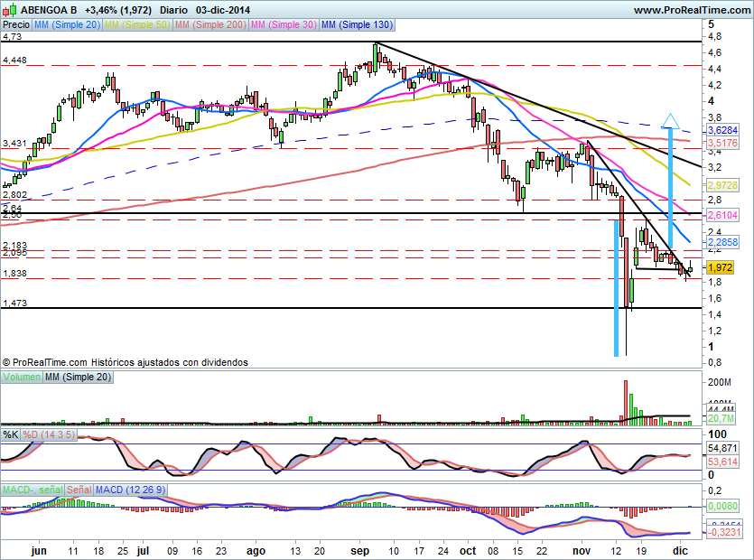
Task: Open the MM (Simple 30) indicator label
Action: pyautogui.click(x=282, y=25)
